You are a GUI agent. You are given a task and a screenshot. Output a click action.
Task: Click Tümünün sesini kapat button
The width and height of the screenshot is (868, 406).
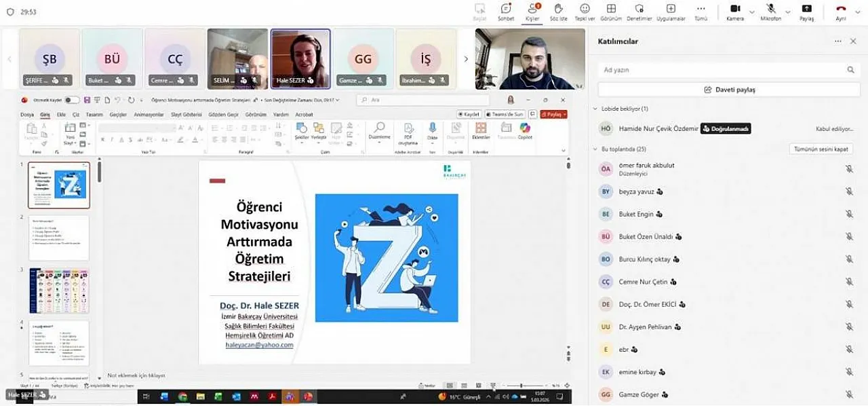[x=821, y=149]
